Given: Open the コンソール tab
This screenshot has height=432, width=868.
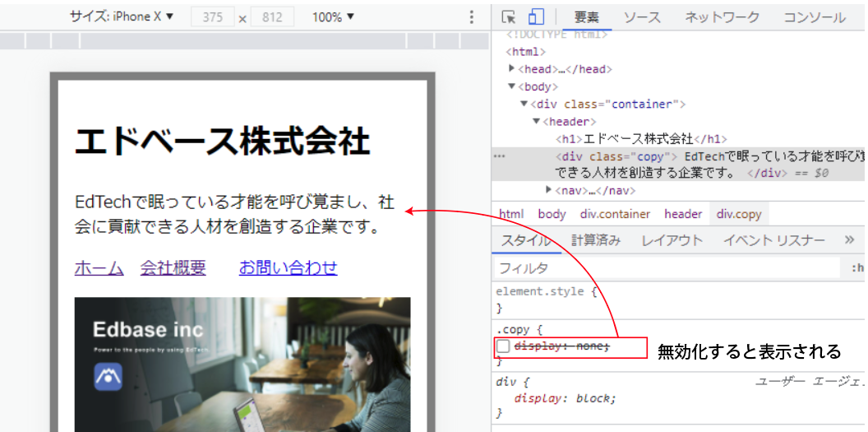Looking at the screenshot, I should pos(815,17).
